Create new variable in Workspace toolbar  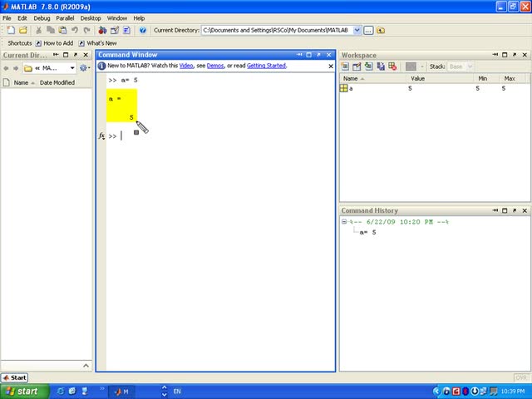345,66
